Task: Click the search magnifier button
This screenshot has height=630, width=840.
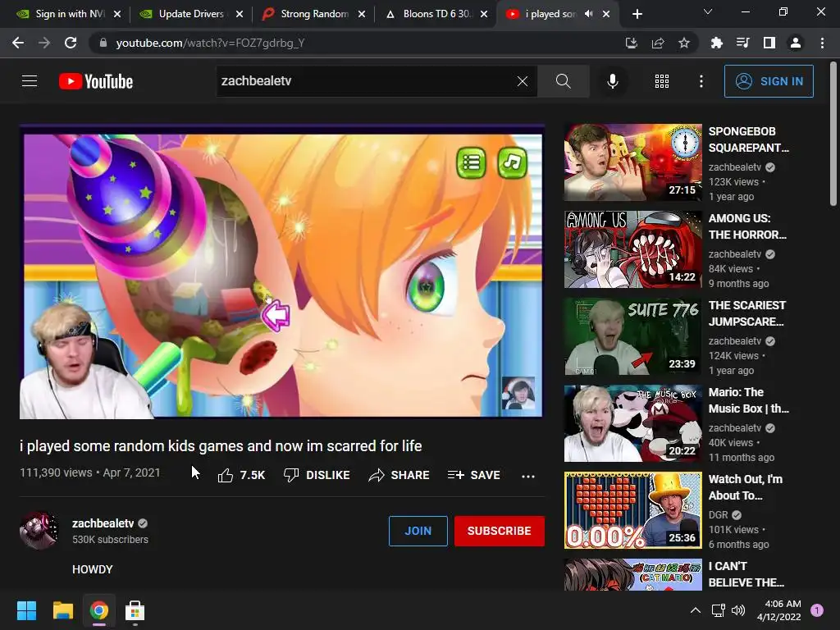Action: point(563,81)
